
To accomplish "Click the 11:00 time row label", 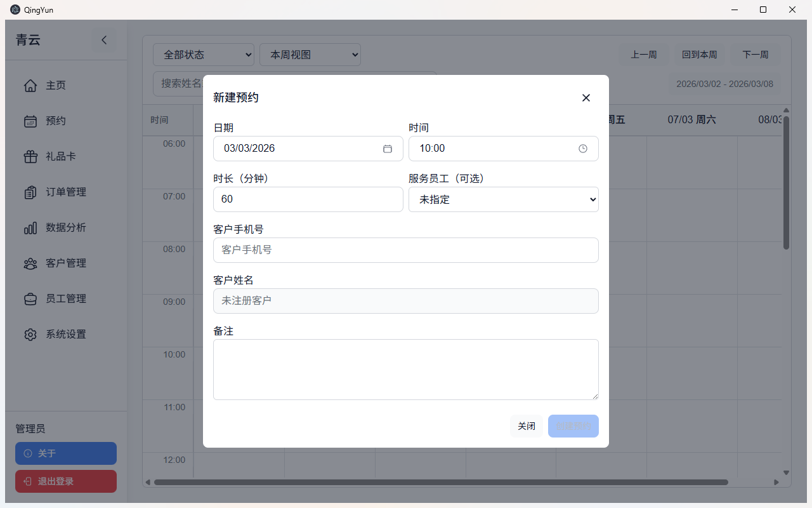I will click(174, 407).
